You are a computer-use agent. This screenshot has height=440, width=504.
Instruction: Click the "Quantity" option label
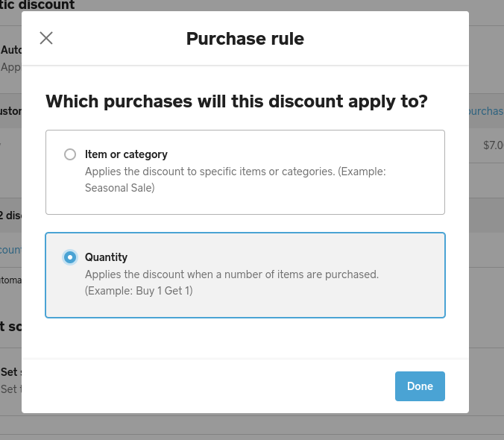pyautogui.click(x=106, y=257)
